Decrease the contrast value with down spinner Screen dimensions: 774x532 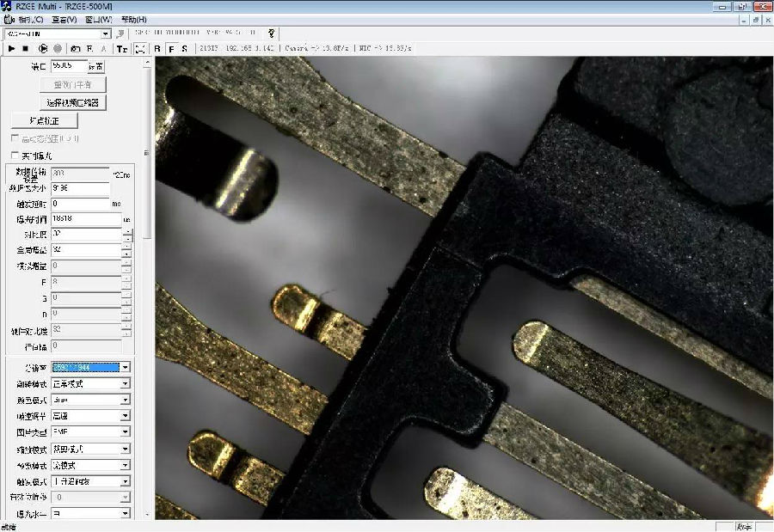127,238
